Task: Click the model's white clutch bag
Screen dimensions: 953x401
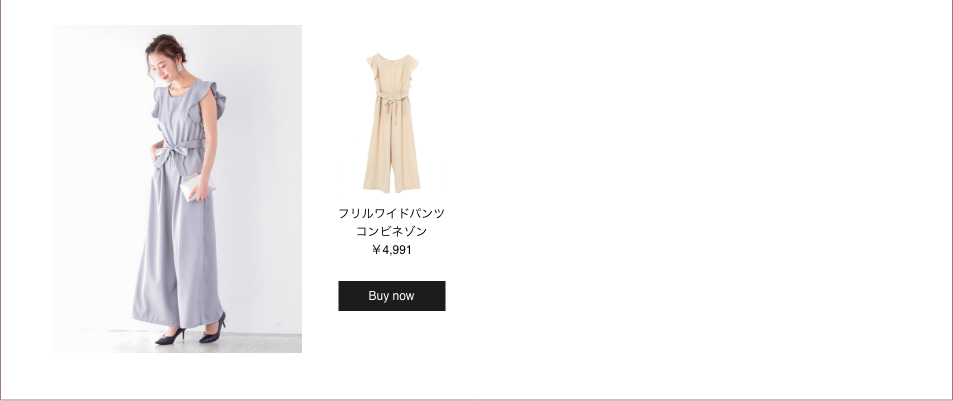Action: 197,187
